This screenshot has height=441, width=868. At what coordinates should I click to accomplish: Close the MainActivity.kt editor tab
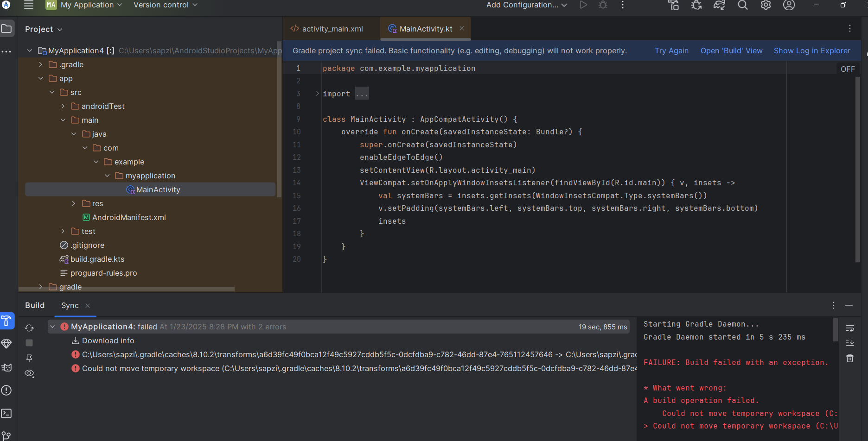pyautogui.click(x=462, y=28)
